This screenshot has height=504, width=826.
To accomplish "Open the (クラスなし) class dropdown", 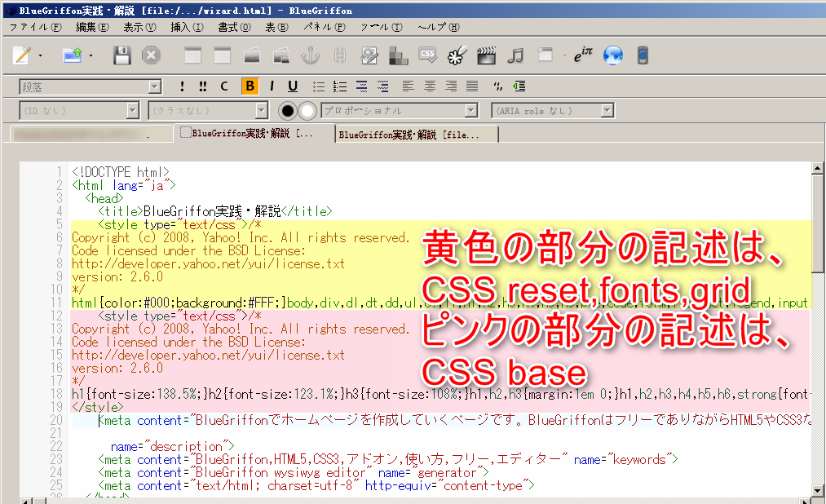I will coord(209,111).
